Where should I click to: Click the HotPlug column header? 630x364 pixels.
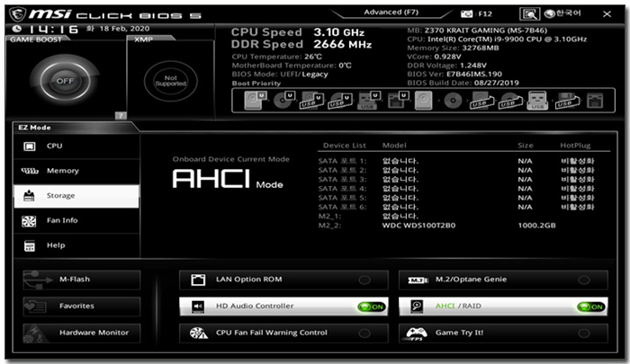tap(575, 146)
